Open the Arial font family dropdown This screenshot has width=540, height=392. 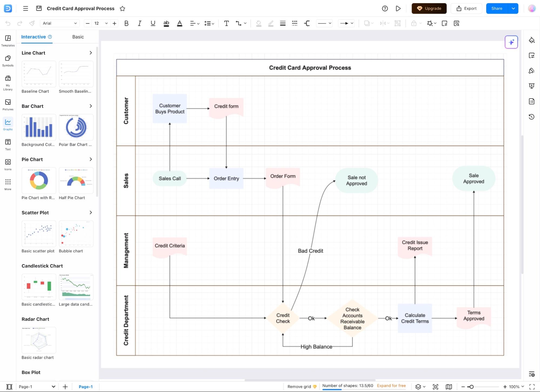tap(59, 23)
